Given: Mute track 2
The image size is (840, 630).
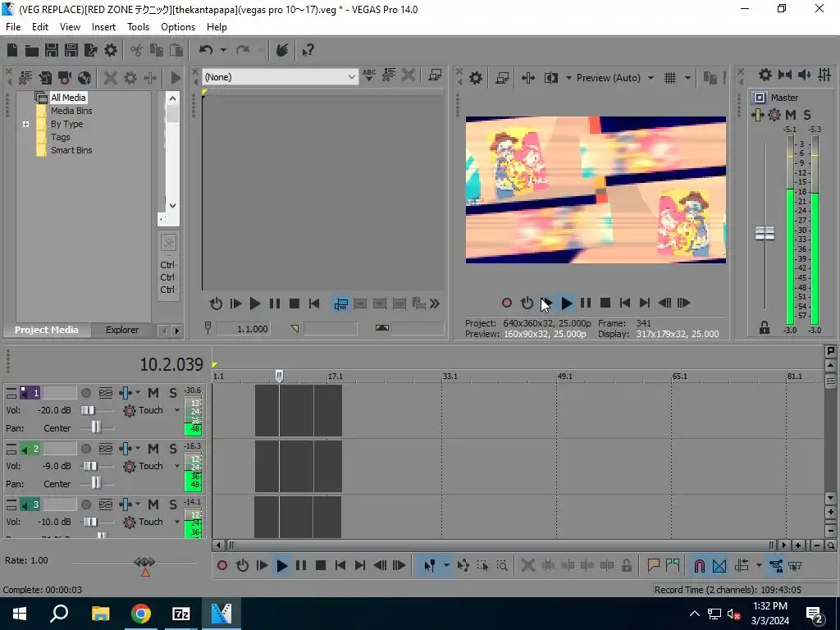Looking at the screenshot, I should 153,449.
